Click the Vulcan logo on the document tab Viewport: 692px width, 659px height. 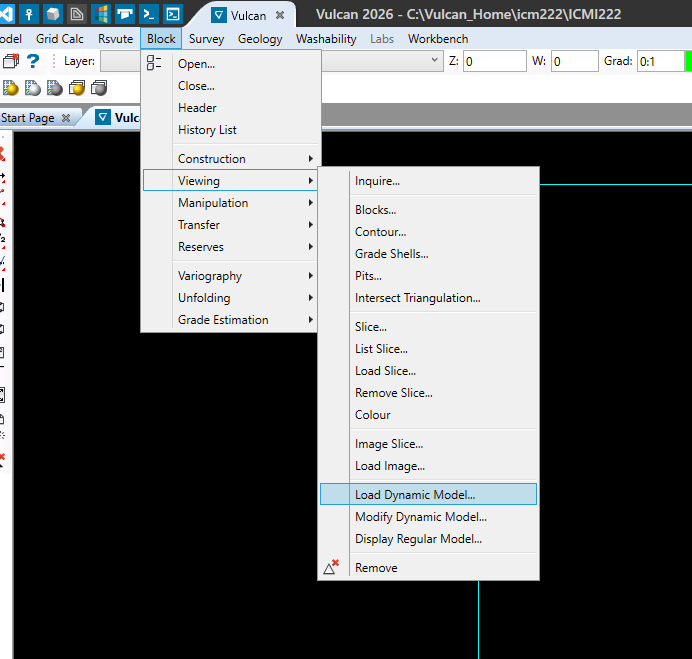pos(103,117)
